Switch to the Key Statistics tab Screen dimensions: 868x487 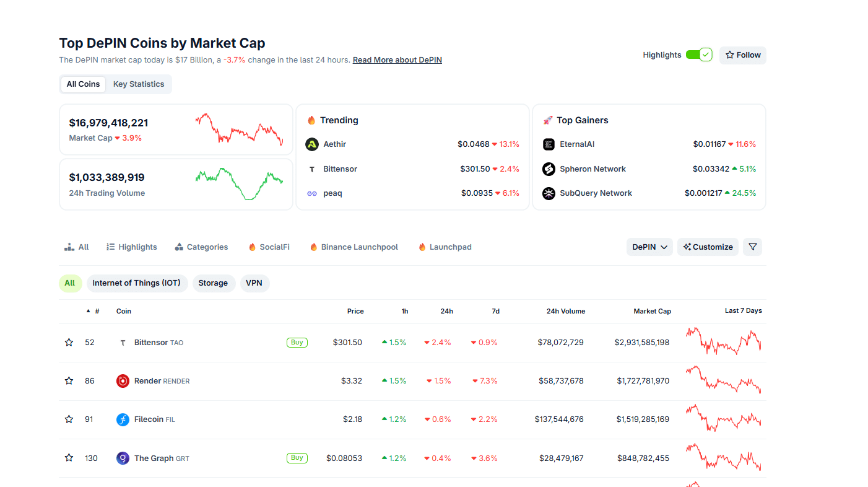coord(139,84)
